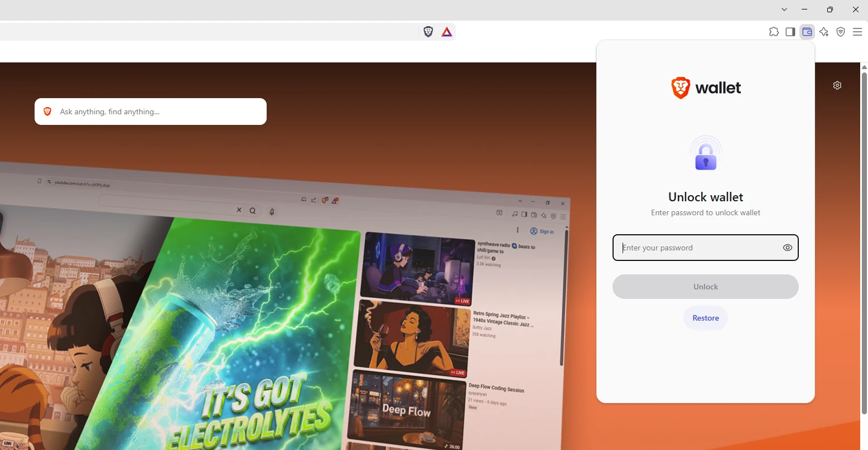Click the Restore wallet button
868x450 pixels.
706,318
